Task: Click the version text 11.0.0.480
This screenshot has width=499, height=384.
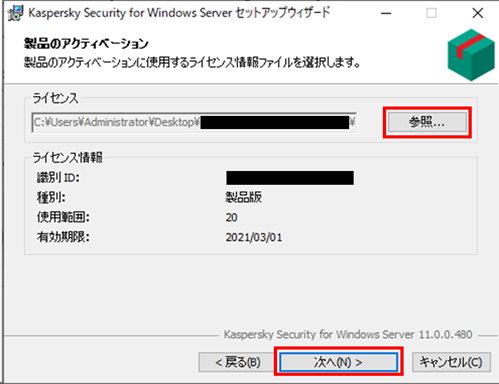Action: 445,334
